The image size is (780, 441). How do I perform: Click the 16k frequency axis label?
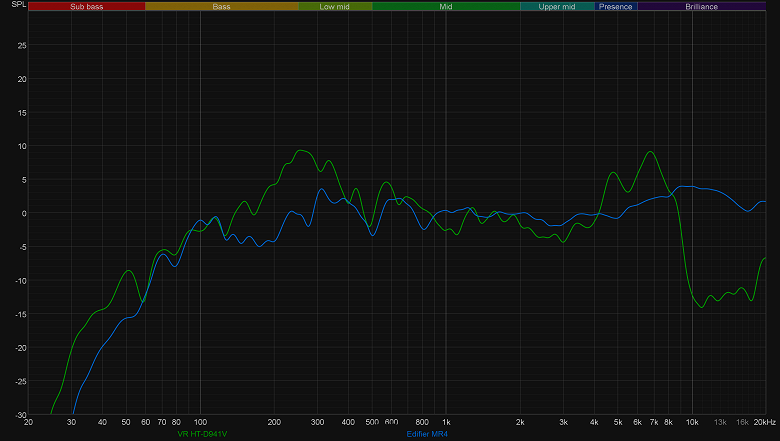(x=742, y=422)
